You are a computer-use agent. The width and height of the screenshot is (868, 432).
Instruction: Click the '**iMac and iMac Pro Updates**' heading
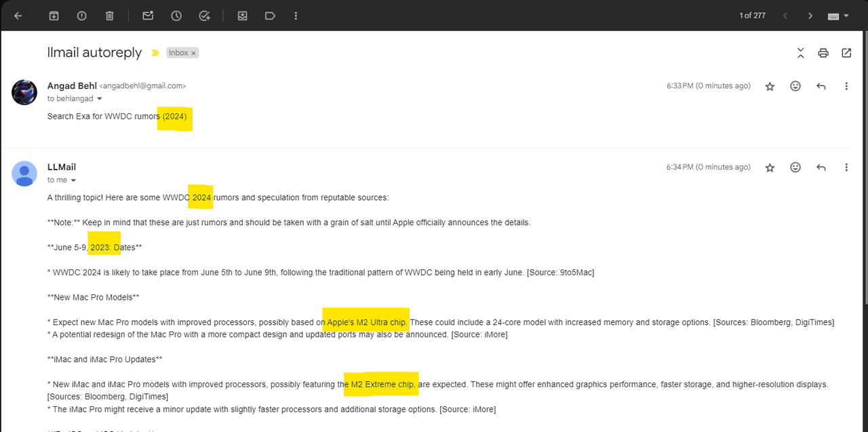point(105,359)
